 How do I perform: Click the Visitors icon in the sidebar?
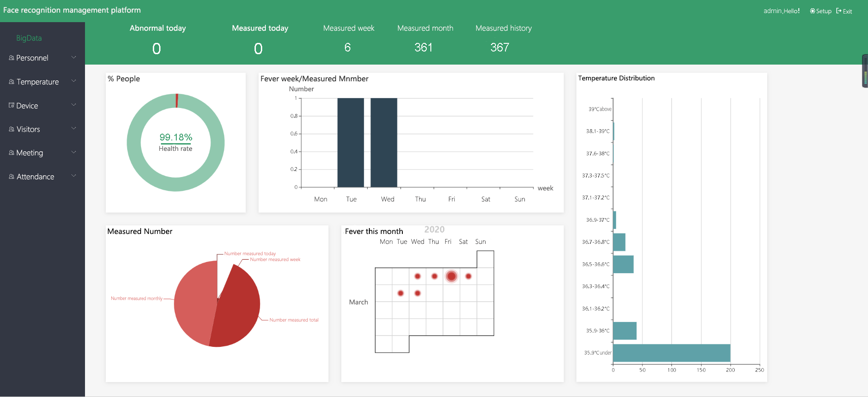click(11, 129)
